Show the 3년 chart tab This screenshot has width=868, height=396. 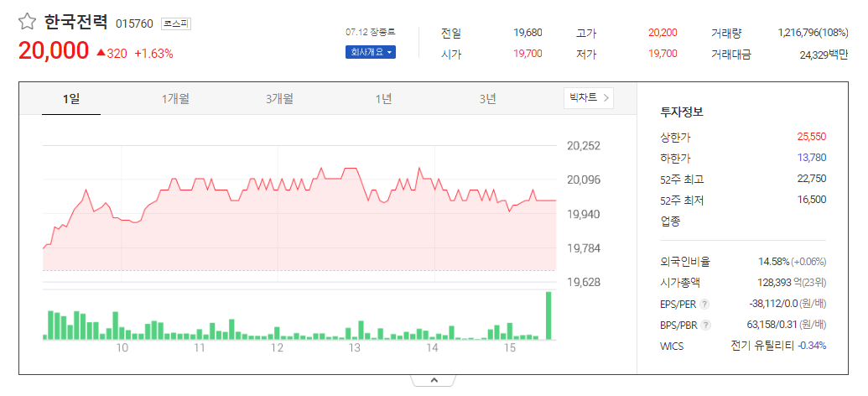click(x=488, y=99)
